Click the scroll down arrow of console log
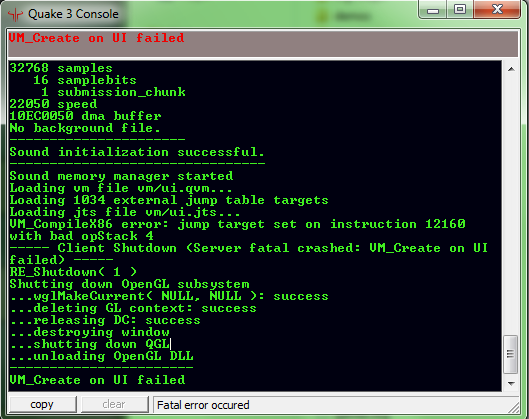 point(511,384)
